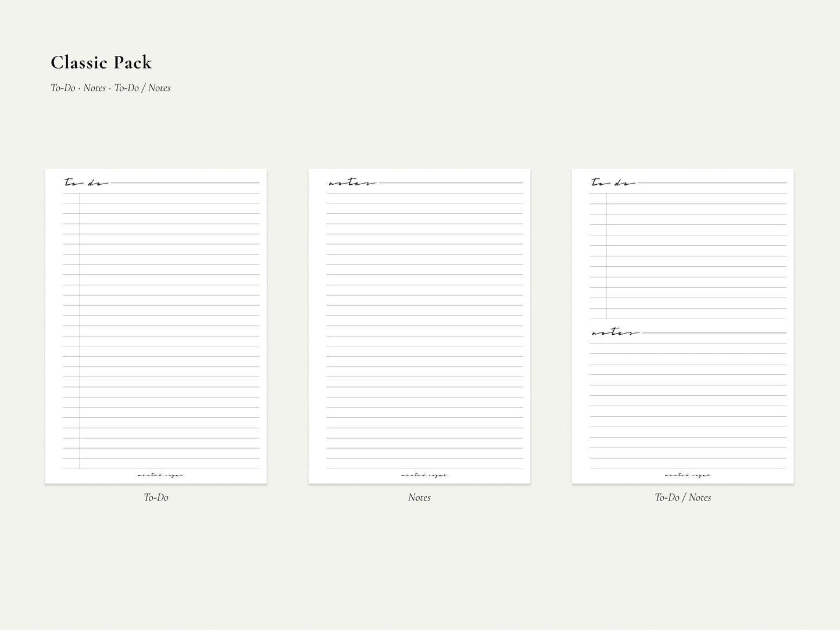Click the "To-Do / Notes" caption label
Image resolution: width=840 pixels, height=630 pixels.
[x=683, y=497]
